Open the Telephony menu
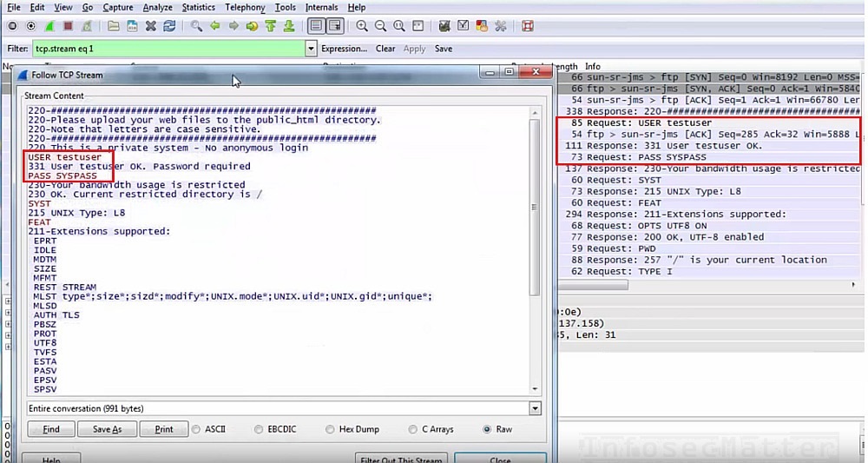 245,7
